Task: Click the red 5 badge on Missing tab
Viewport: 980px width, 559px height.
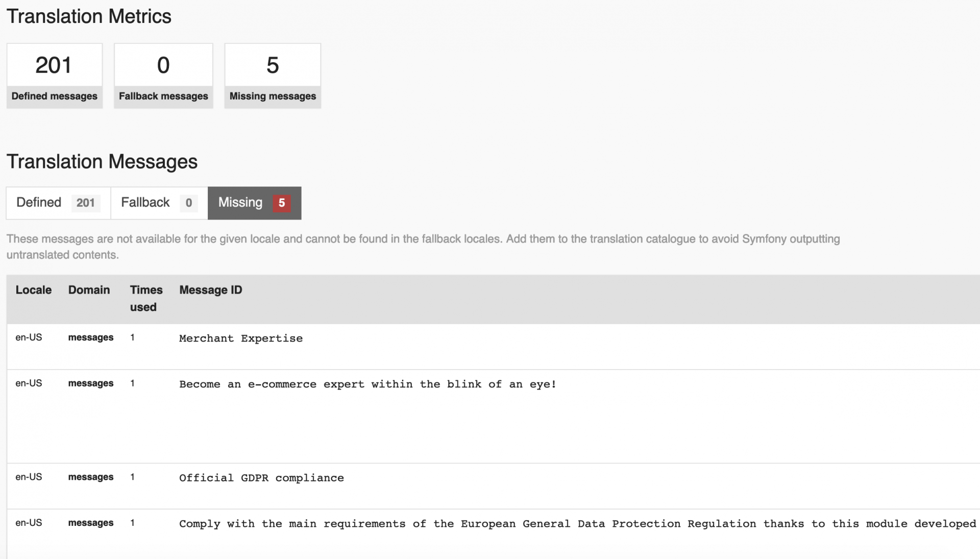Action: click(281, 203)
